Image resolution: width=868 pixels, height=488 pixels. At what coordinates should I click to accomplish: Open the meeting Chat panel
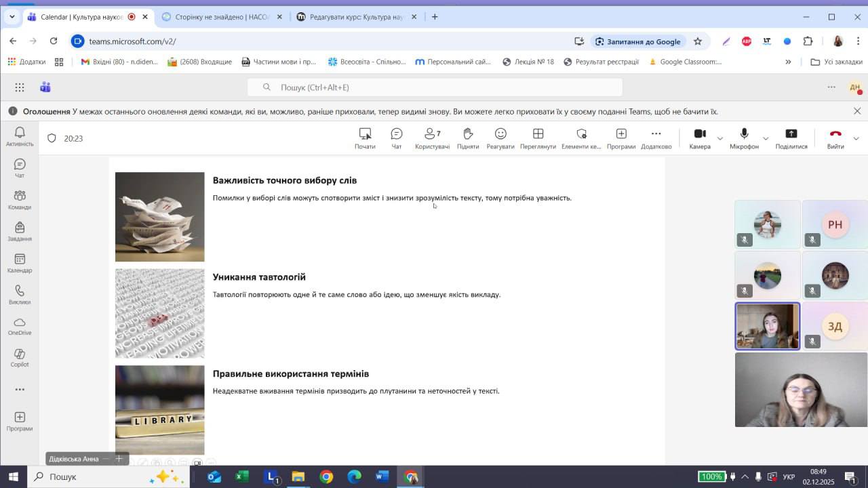tap(397, 138)
